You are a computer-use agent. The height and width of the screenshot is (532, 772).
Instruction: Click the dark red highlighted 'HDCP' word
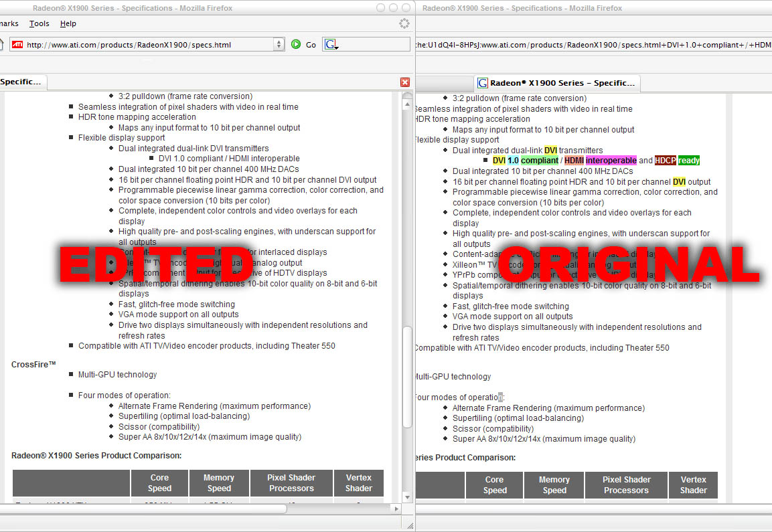pos(665,161)
